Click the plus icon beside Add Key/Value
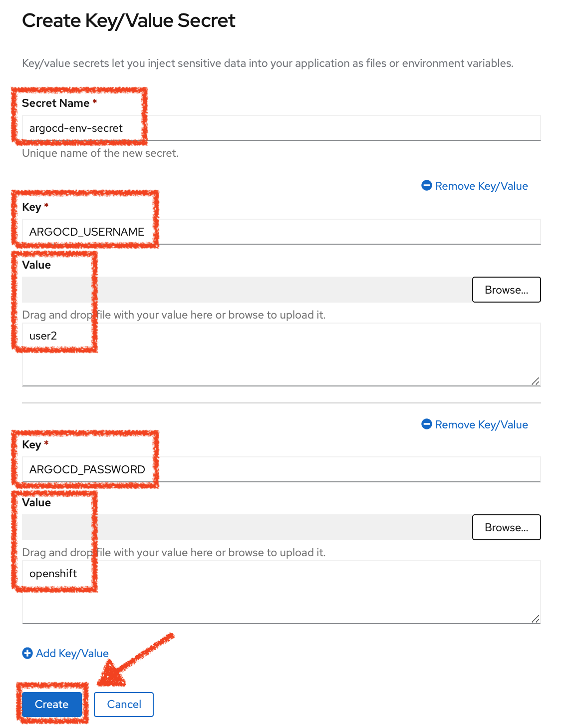 [x=27, y=653]
